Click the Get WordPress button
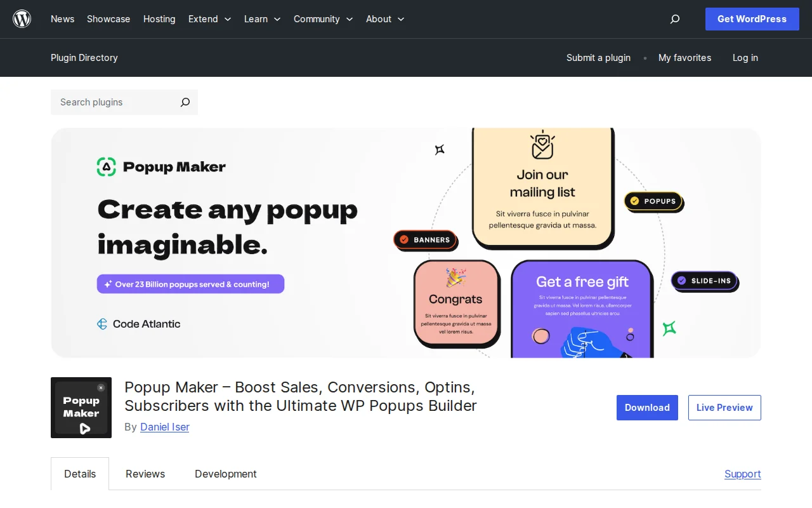 pyautogui.click(x=752, y=19)
